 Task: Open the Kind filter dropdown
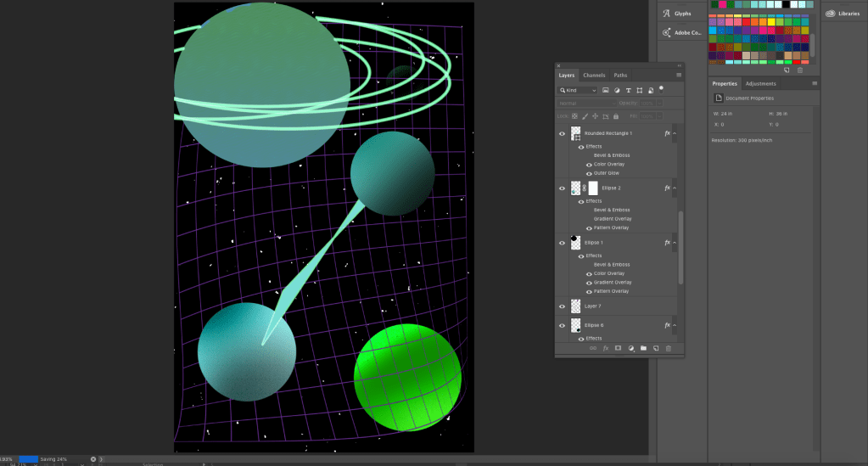point(578,90)
